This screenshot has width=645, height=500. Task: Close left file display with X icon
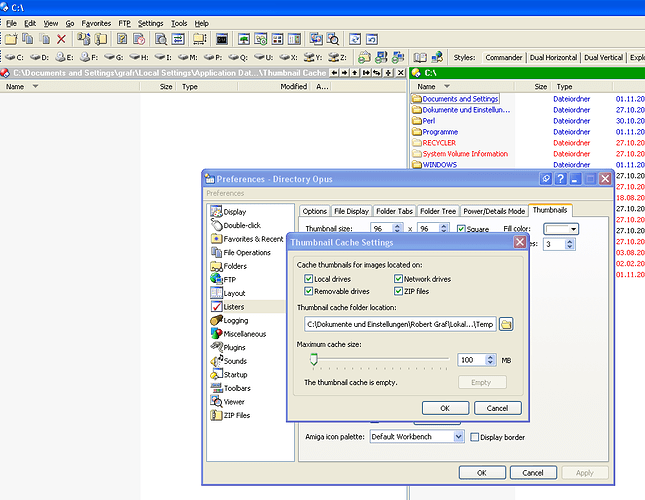[x=401, y=73]
